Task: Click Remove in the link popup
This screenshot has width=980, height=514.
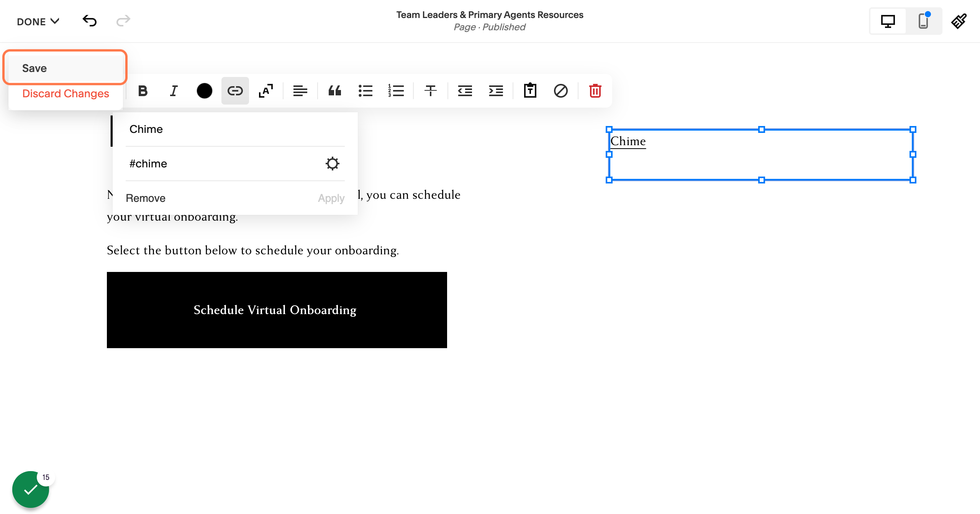Action: (146, 198)
